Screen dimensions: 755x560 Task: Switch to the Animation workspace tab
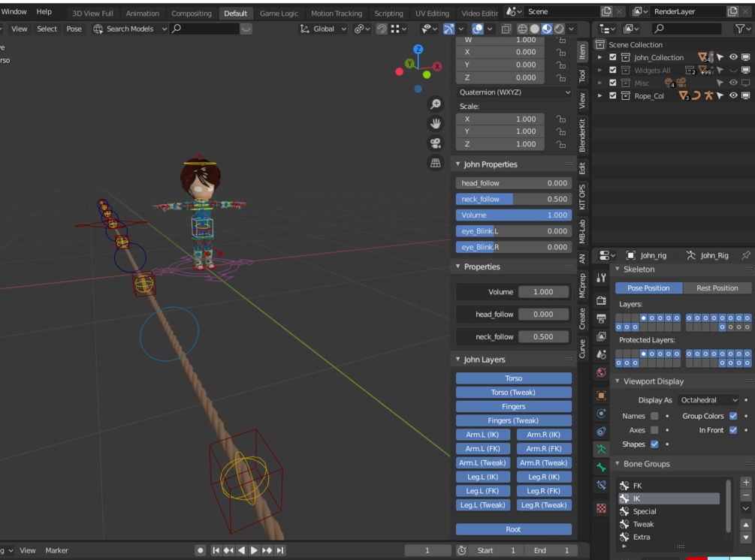[x=142, y=14]
